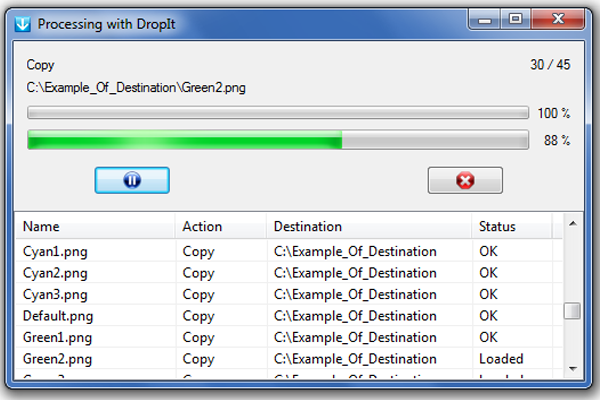
Task: Click the Copy action of Cyan2.png
Action: click(198, 274)
